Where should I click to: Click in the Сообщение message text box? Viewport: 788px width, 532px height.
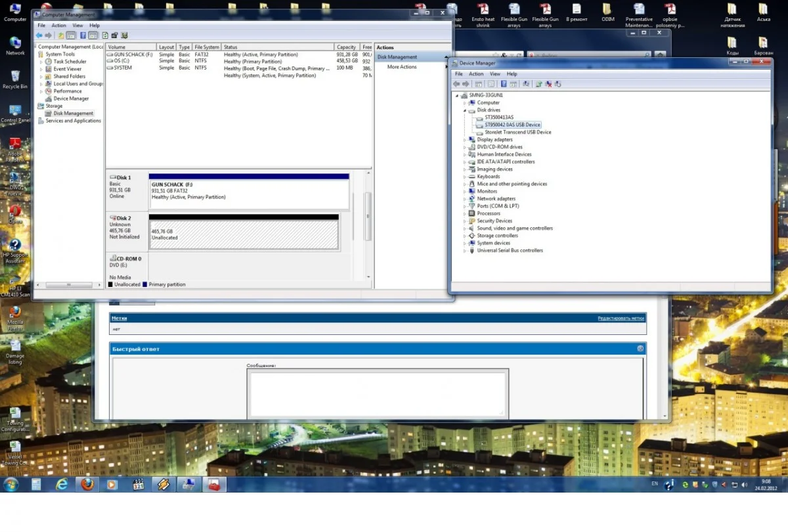coord(377,394)
